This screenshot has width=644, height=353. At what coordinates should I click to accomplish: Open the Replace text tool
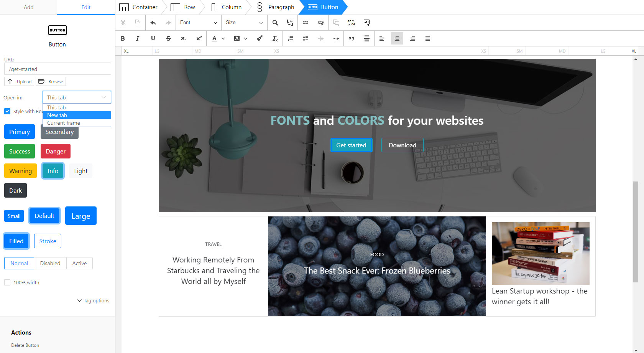[290, 23]
